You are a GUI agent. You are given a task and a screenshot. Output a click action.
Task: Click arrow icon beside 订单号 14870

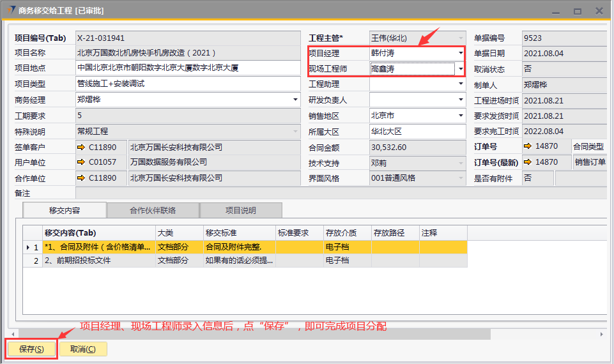pyautogui.click(x=528, y=147)
